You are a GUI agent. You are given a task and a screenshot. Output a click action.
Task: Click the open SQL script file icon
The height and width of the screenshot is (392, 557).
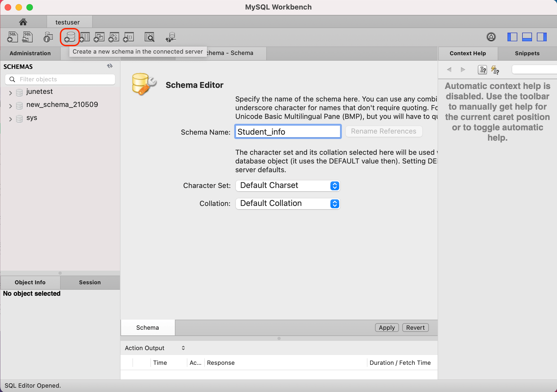[x=27, y=37]
